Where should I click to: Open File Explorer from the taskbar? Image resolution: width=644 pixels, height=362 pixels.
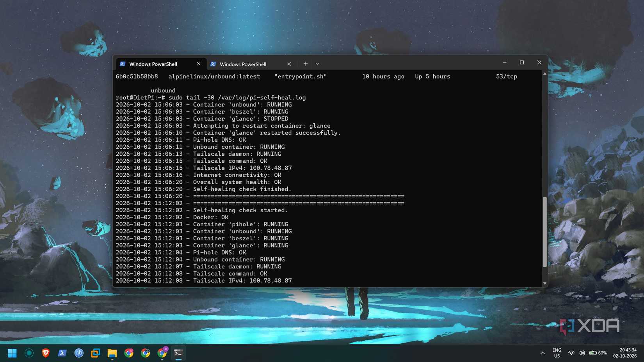coord(112,353)
